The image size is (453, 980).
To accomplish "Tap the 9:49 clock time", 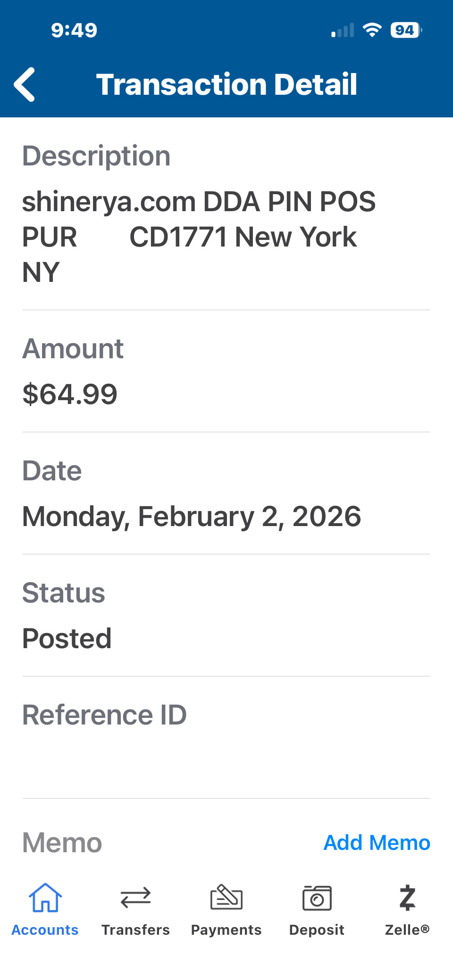I will pos(74,30).
